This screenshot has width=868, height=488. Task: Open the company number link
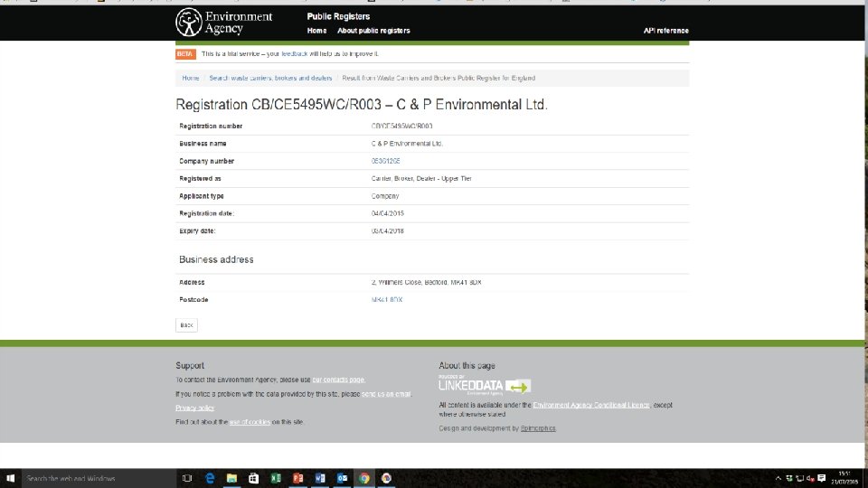tap(385, 161)
